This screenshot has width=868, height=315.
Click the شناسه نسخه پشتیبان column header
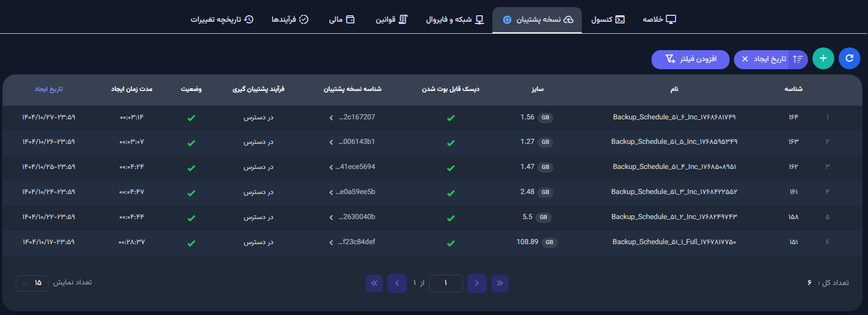point(353,89)
